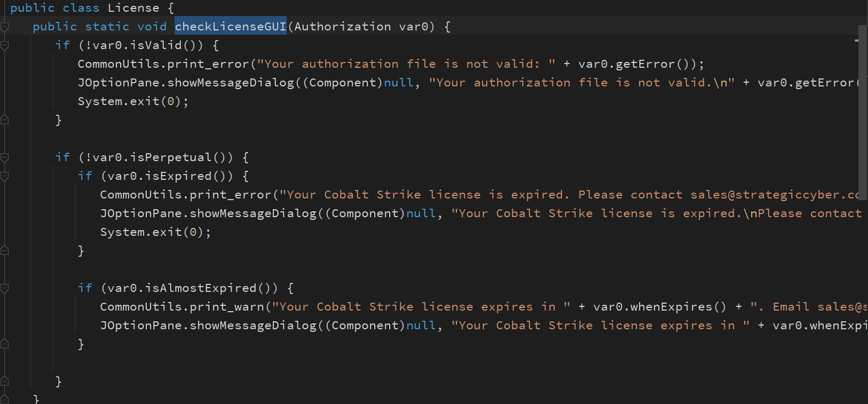The width and height of the screenshot is (868, 404).
Task: Click "null" in the first showMessageDialog call
Action: click(x=399, y=83)
